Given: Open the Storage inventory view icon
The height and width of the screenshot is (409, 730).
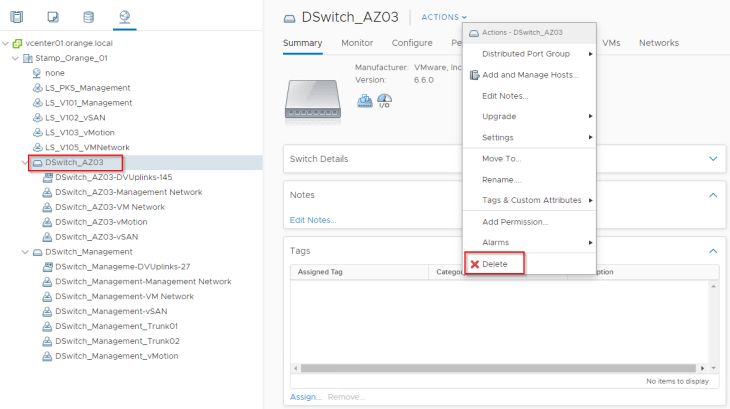Looking at the screenshot, I should click(x=88, y=17).
